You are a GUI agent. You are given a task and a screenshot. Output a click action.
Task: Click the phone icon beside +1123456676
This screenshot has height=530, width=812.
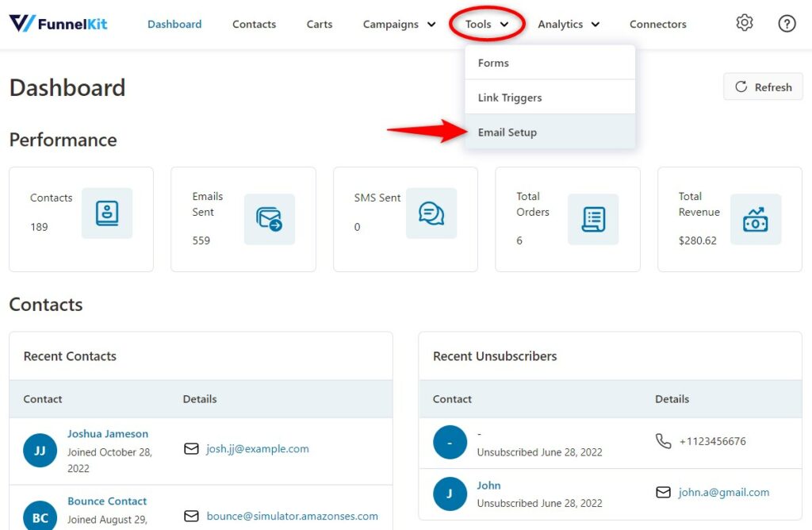(664, 441)
